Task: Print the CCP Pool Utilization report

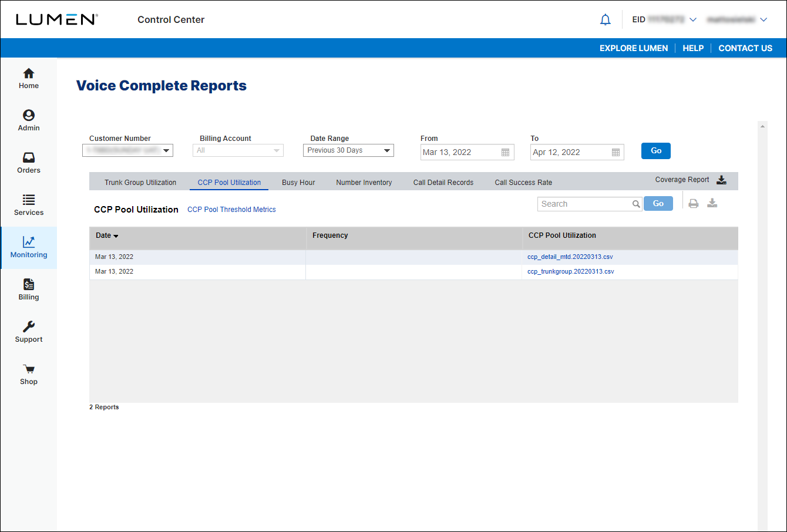Action: (694, 204)
